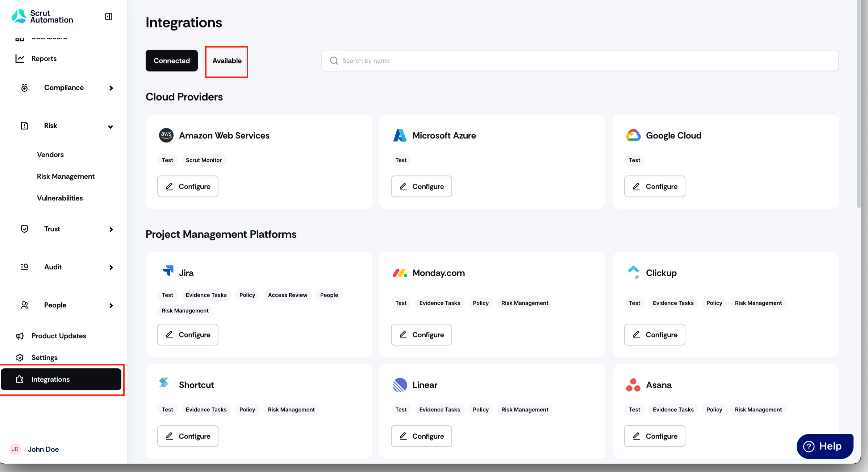The image size is (868, 472).
Task: Click the Compliance medal icon
Action: tap(24, 88)
